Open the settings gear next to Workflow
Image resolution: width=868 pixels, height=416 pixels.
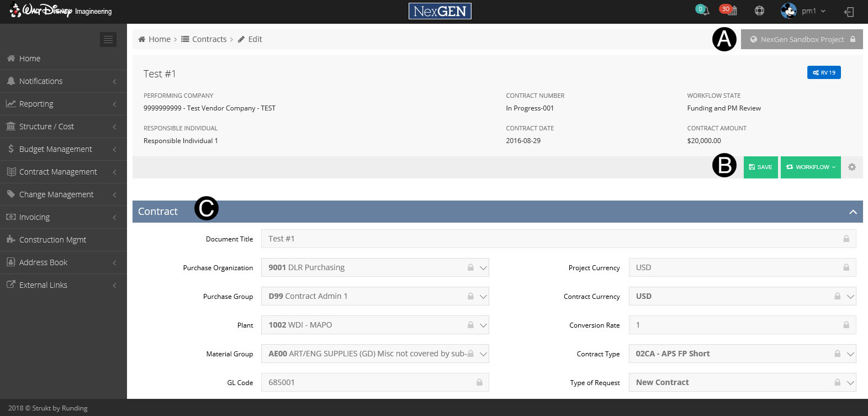[x=852, y=167]
